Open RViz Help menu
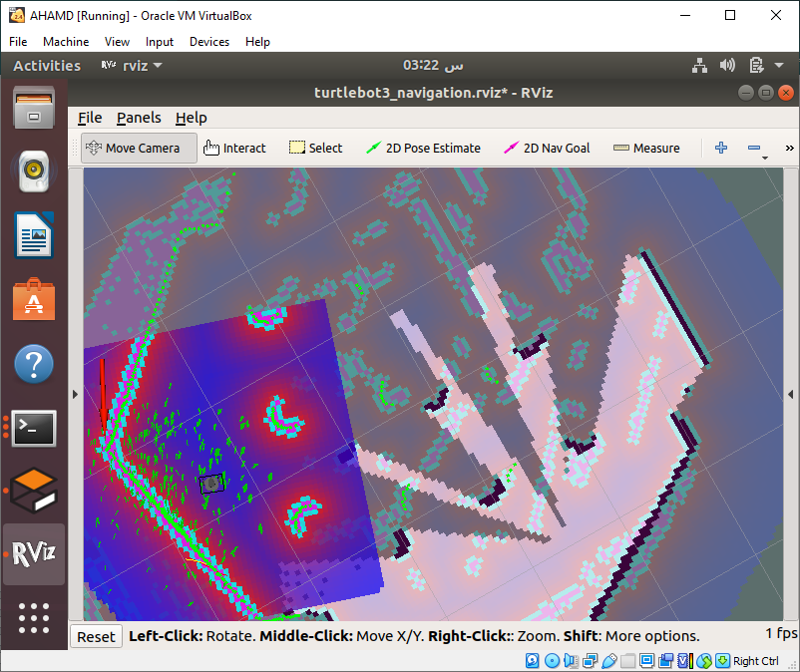Screen dimensions: 800x672 pyautogui.click(x=192, y=118)
